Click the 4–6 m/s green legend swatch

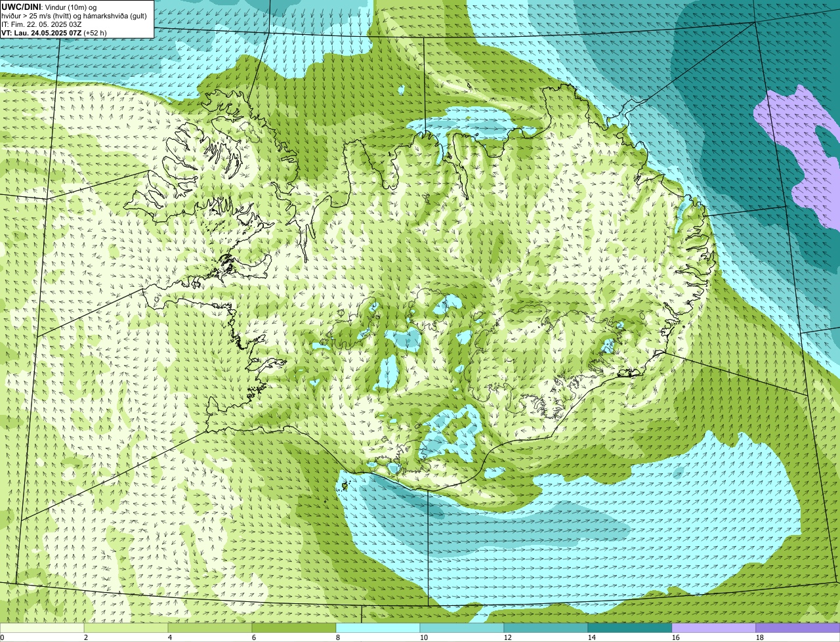tap(210, 628)
